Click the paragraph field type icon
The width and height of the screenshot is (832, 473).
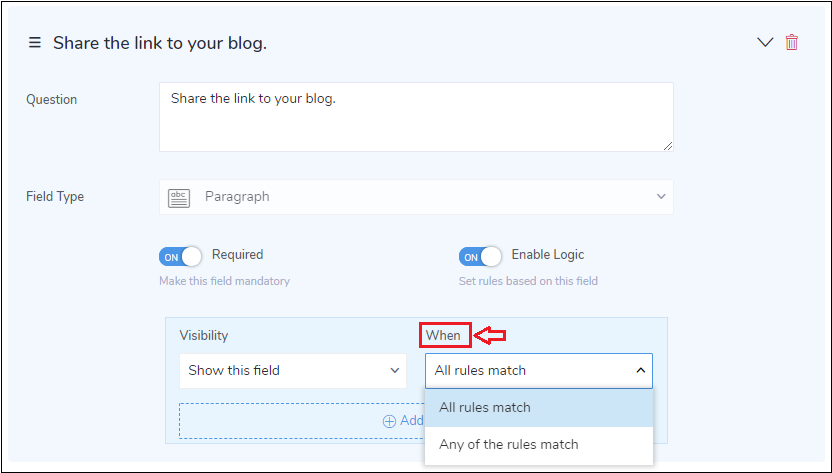coord(179,197)
